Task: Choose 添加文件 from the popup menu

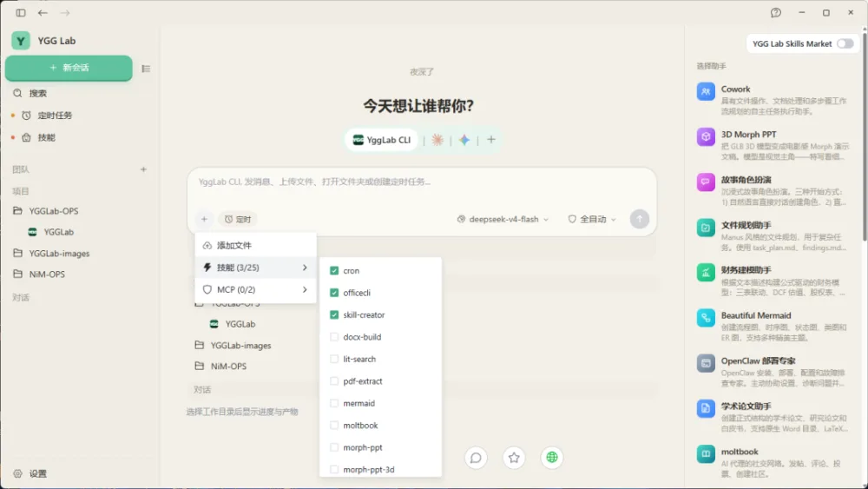Action: coord(255,245)
